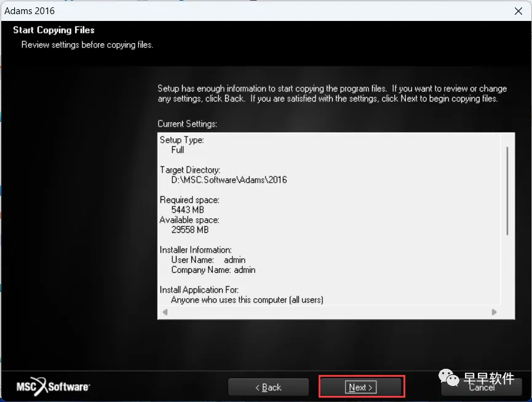Image resolution: width=532 pixels, height=402 pixels.
Task: Go back with the Back button
Action: click(x=268, y=387)
